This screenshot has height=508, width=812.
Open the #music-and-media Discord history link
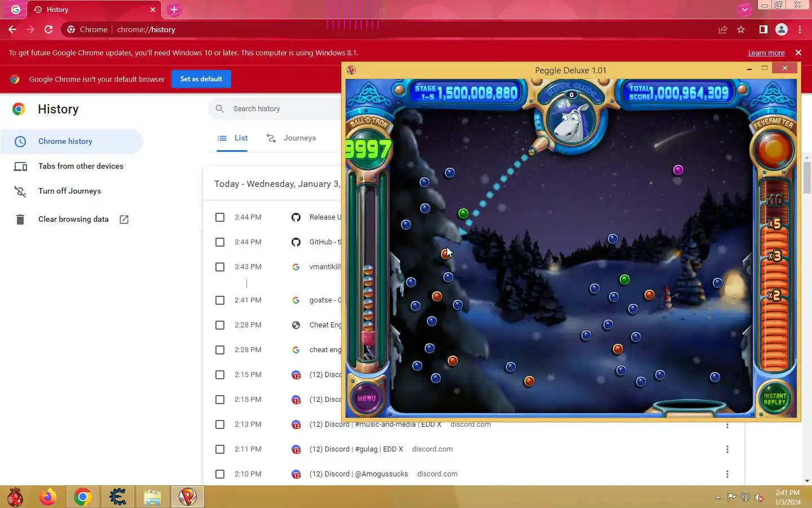pyautogui.click(x=375, y=424)
